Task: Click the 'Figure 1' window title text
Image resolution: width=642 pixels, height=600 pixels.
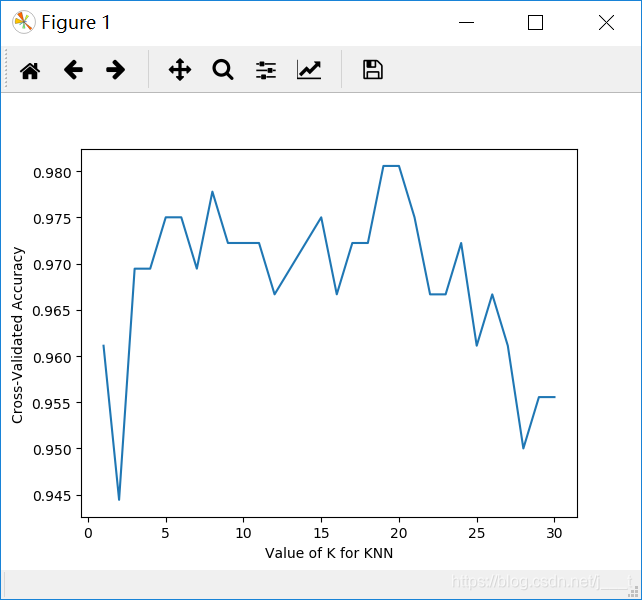Action: pyautogui.click(x=76, y=22)
